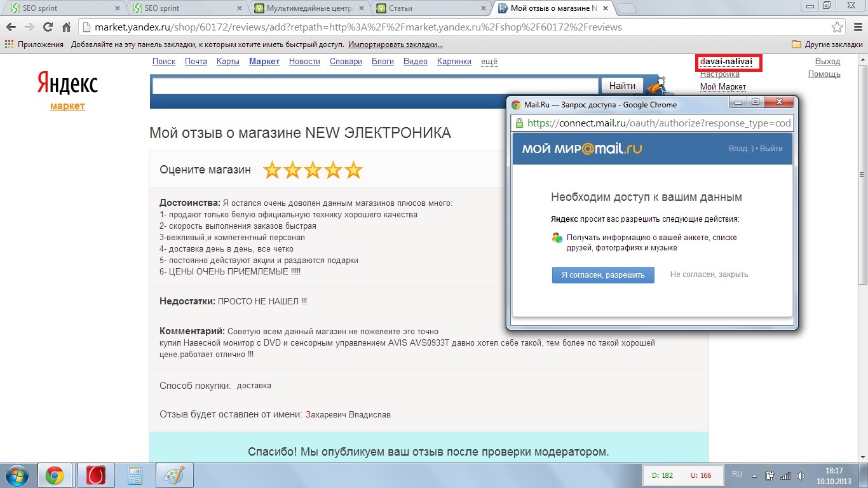Reload the page with the refresh icon
This screenshot has width=868, height=488.
point(48,27)
